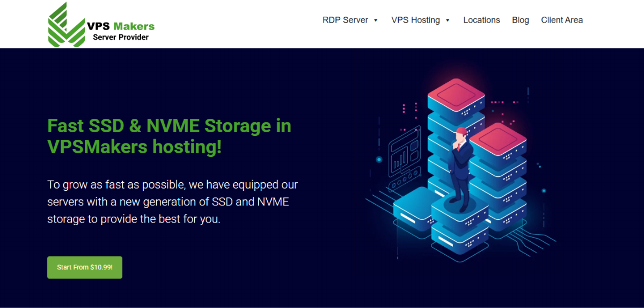Expand the dropdown arrow beside RDP Server

pyautogui.click(x=376, y=20)
